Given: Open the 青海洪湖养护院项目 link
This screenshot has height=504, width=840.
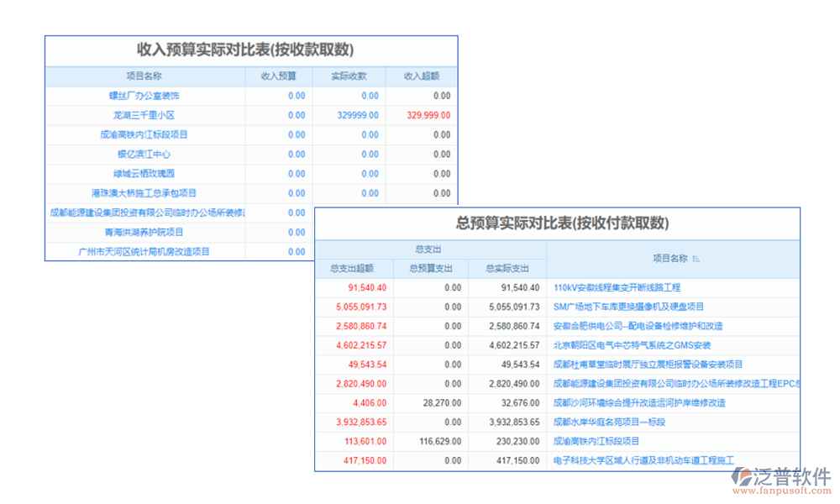Looking at the screenshot, I should (x=144, y=232).
